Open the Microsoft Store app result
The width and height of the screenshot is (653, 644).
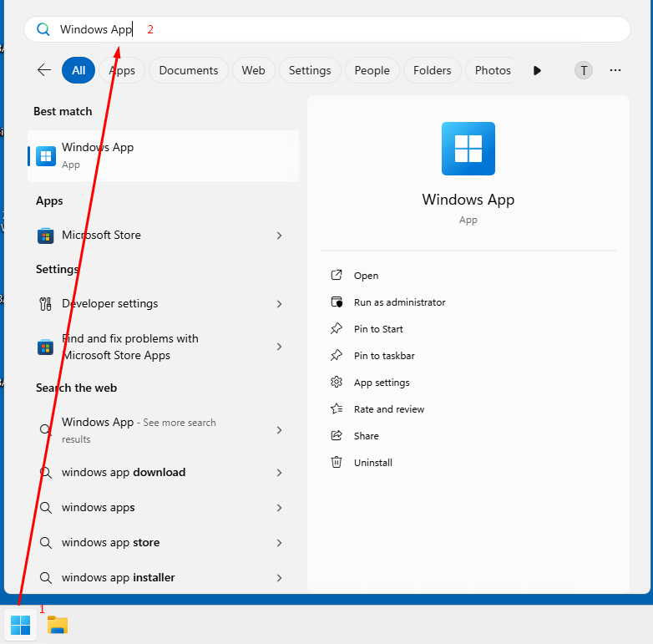coord(162,236)
